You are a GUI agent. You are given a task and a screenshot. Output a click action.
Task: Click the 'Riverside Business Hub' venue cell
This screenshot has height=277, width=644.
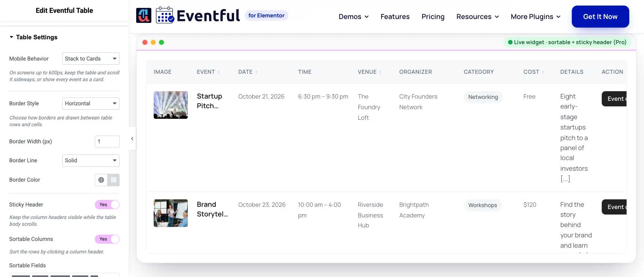[370, 215]
